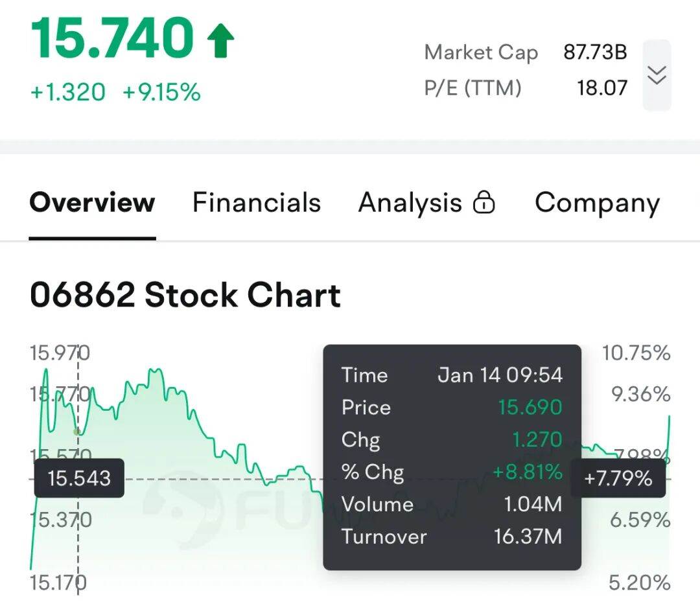Click the green crosshair dot on chart
Image resolution: width=700 pixels, height=604 pixels.
coord(78,431)
